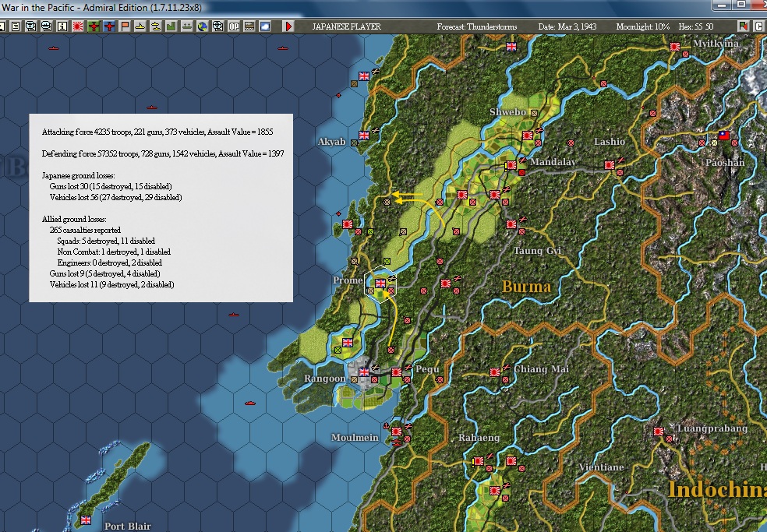Click the green aircraft toolbar icon
The width and height of the screenshot is (767, 532).
click(93, 26)
